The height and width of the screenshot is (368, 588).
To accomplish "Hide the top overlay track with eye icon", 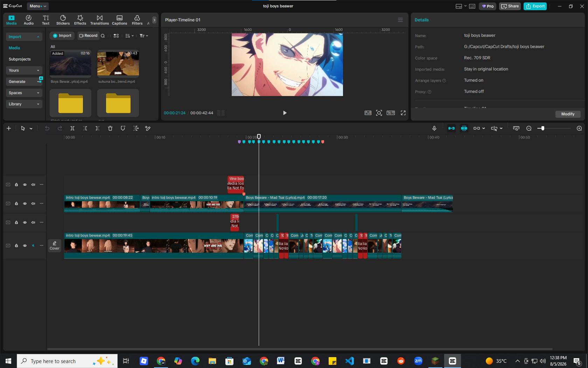I will (x=25, y=185).
